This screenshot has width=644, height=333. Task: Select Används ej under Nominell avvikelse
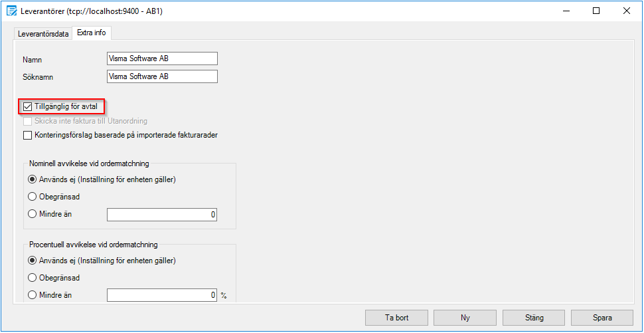32,179
